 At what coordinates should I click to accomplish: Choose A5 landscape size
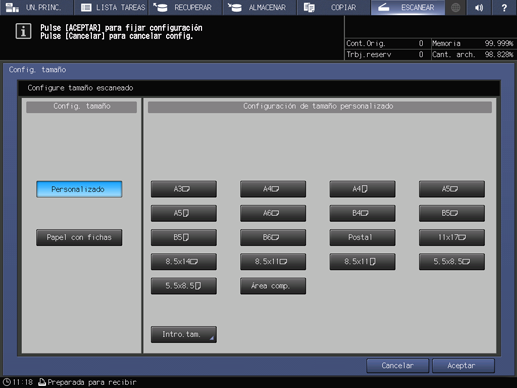[452, 189]
